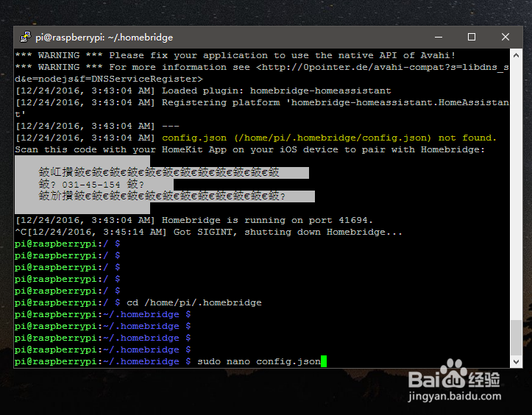Minimize the PuTTY terminal window
The height and width of the screenshot is (415, 532).
click(x=439, y=37)
